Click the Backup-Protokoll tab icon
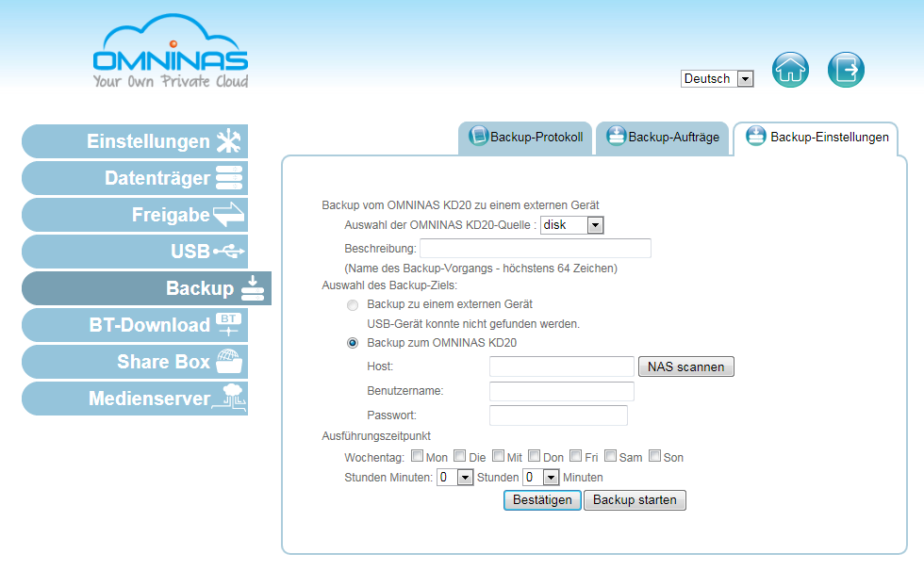The height and width of the screenshot is (570, 924). point(479,136)
